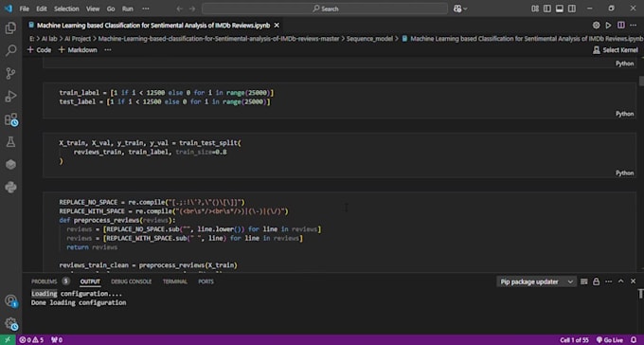This screenshot has width=644, height=345.
Task: Split the editor right
Action: tap(621, 25)
